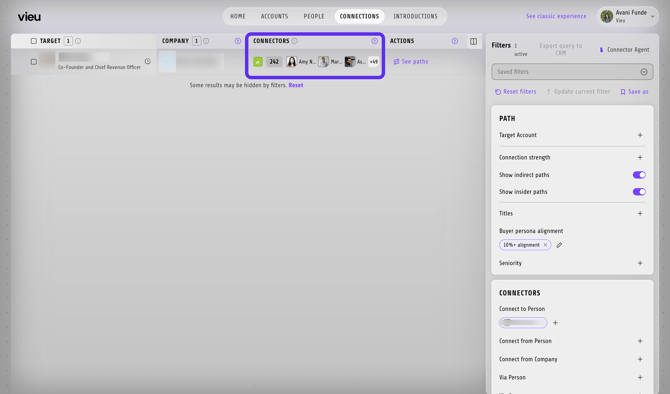670x394 pixels.
Task: Open the Saved filters dropdown
Action: pyautogui.click(x=572, y=72)
